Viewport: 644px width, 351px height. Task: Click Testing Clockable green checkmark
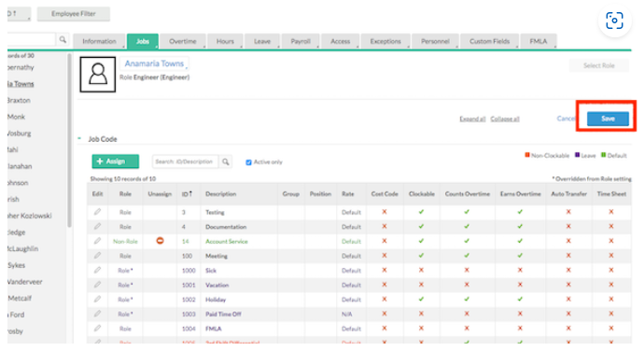pyautogui.click(x=421, y=212)
